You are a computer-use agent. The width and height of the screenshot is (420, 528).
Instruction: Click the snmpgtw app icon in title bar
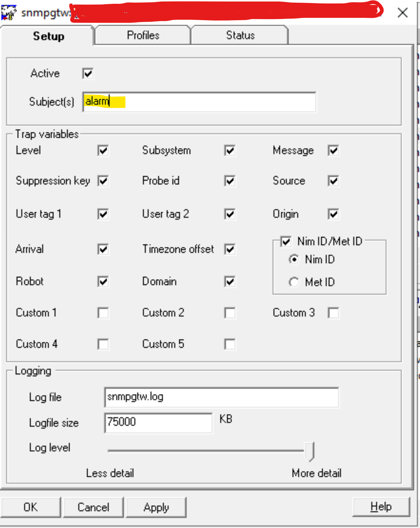coord(8,13)
